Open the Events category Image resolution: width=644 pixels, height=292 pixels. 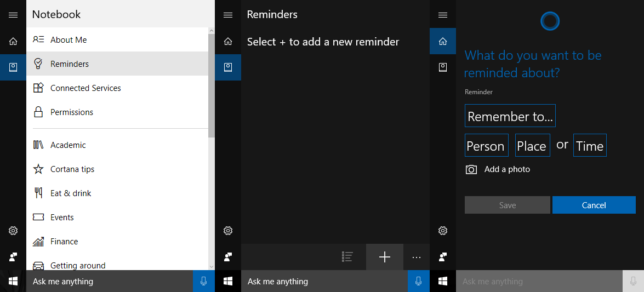click(117, 217)
